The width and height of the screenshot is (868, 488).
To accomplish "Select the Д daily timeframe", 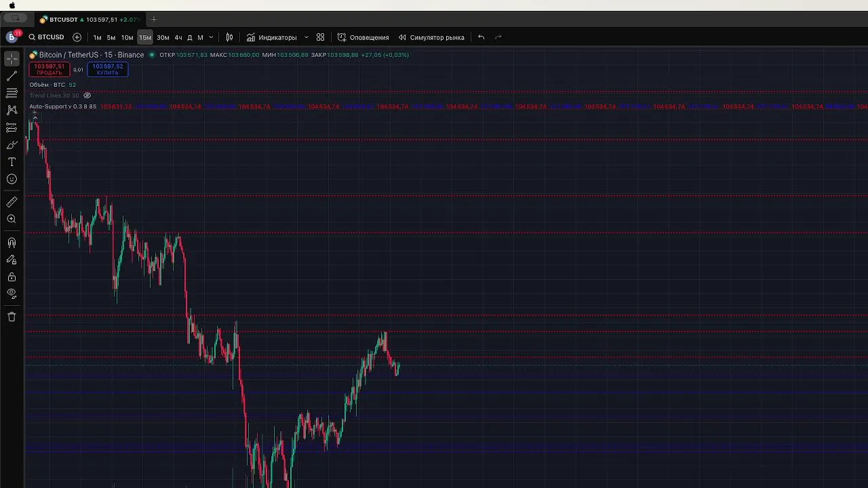I will [190, 37].
